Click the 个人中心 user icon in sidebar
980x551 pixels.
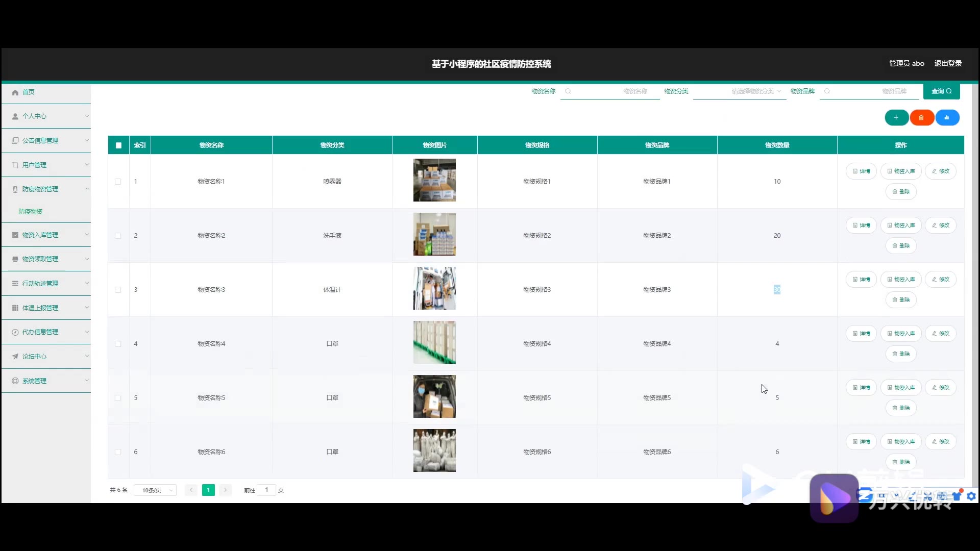pyautogui.click(x=15, y=116)
